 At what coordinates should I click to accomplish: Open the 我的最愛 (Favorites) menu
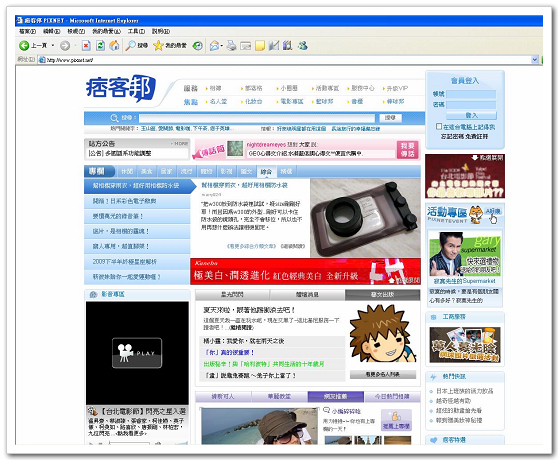[x=106, y=31]
